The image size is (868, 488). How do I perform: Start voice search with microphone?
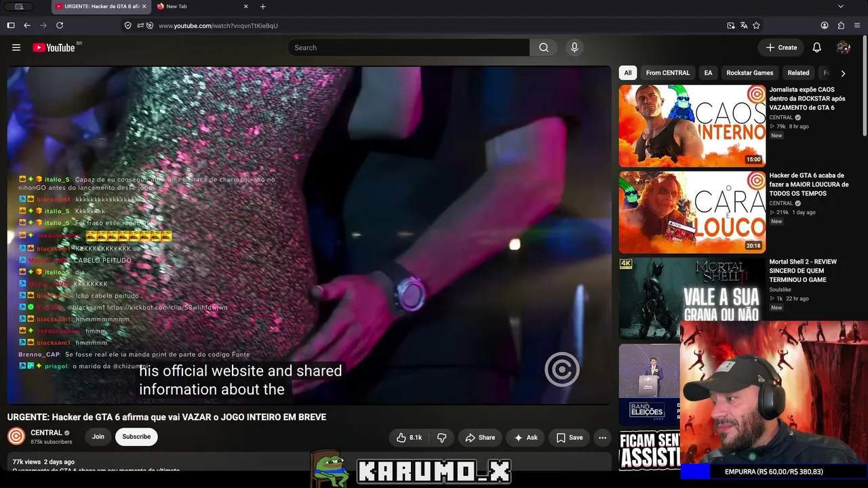574,47
